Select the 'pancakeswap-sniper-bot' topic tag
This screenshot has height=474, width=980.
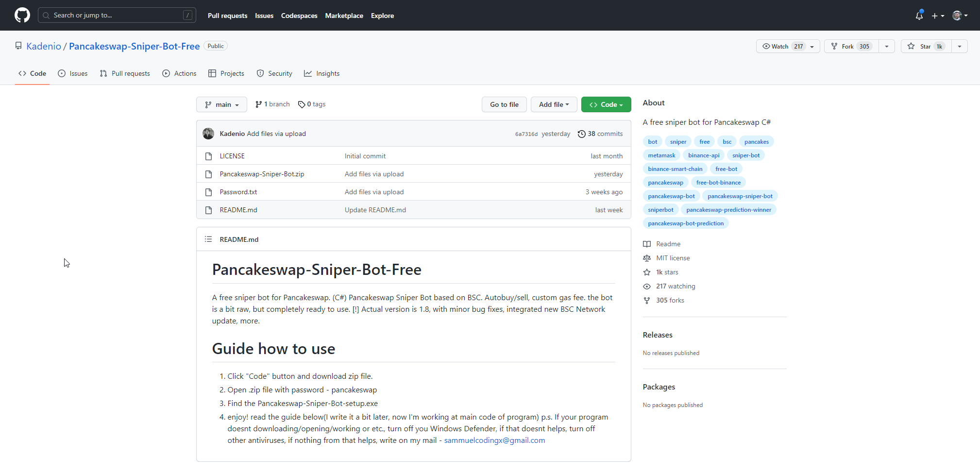[x=740, y=196]
